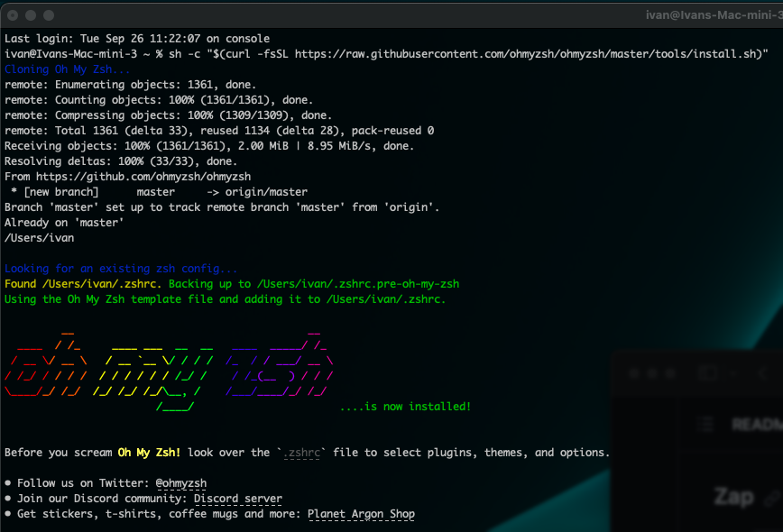Viewport: 783px width, 532px height.
Task: Click 'Receiving objects: 100%' line
Action: [x=209, y=146]
